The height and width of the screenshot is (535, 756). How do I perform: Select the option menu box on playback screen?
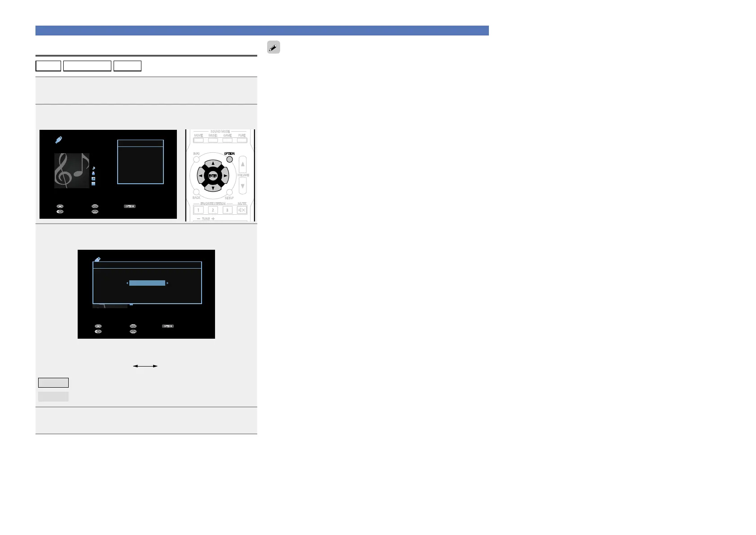point(141,162)
